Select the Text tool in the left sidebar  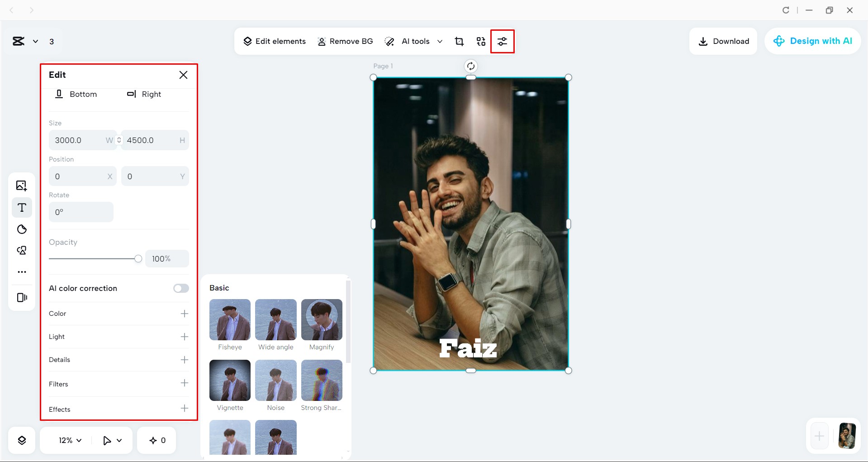coord(21,208)
